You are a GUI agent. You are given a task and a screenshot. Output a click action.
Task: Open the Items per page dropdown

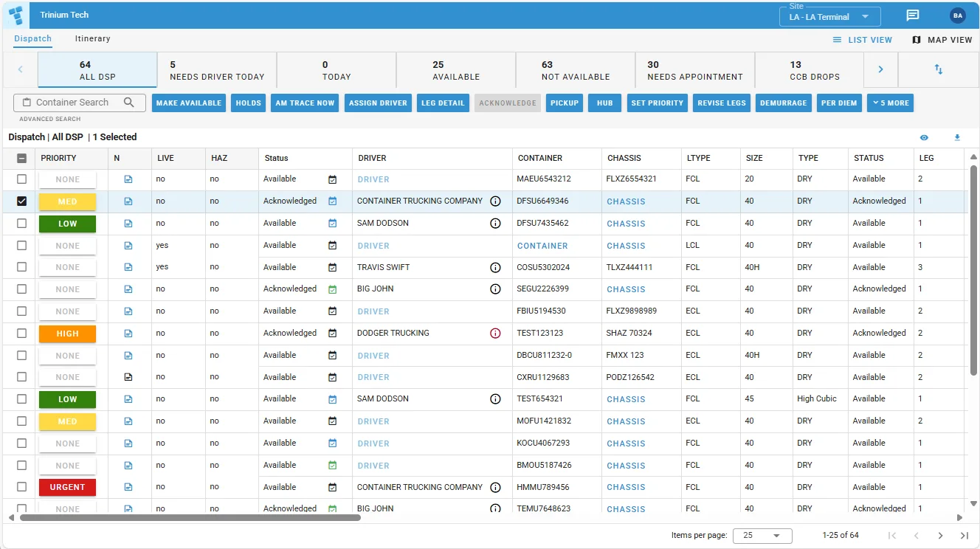[762, 536]
